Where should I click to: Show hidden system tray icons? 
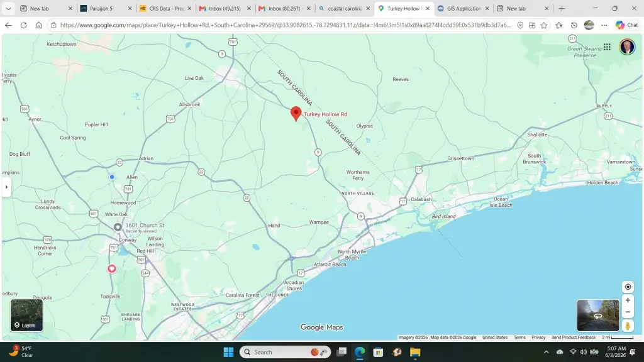(x=547, y=352)
